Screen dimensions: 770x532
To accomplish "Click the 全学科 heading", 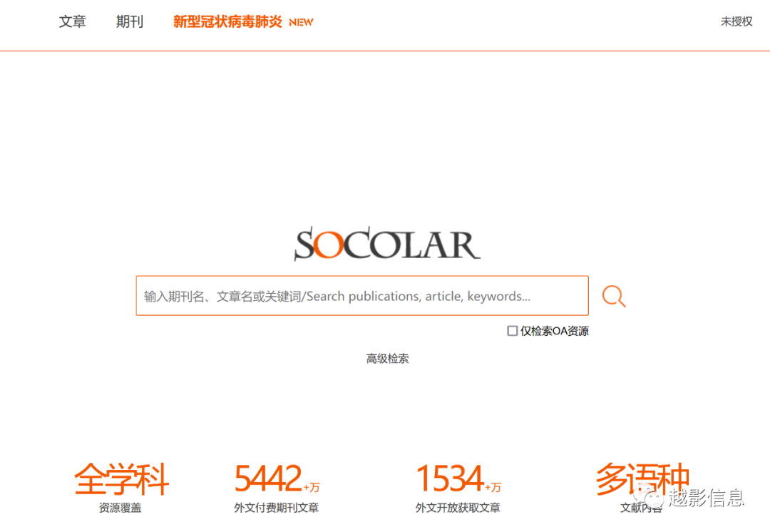I will 121,479.
